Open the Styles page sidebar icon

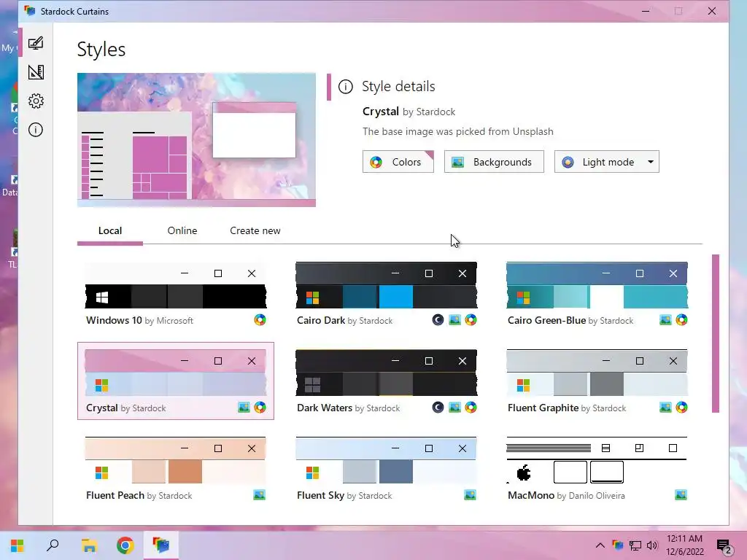coord(36,43)
